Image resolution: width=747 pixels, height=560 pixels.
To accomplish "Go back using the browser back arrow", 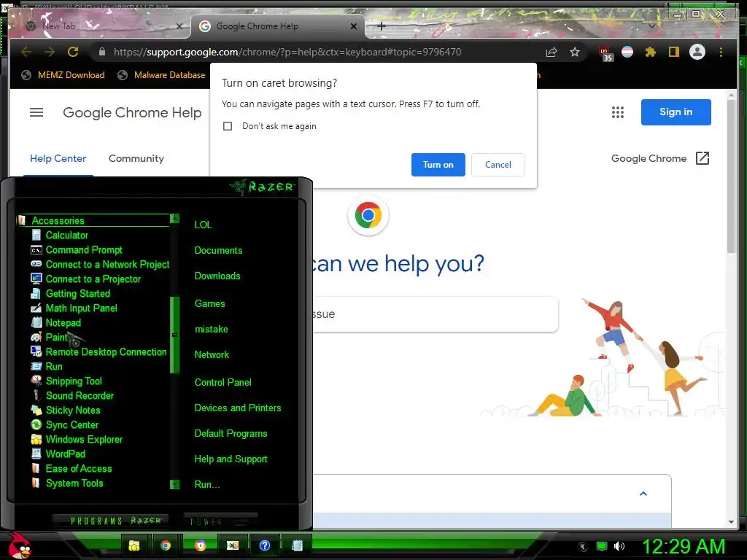I will pos(26,52).
